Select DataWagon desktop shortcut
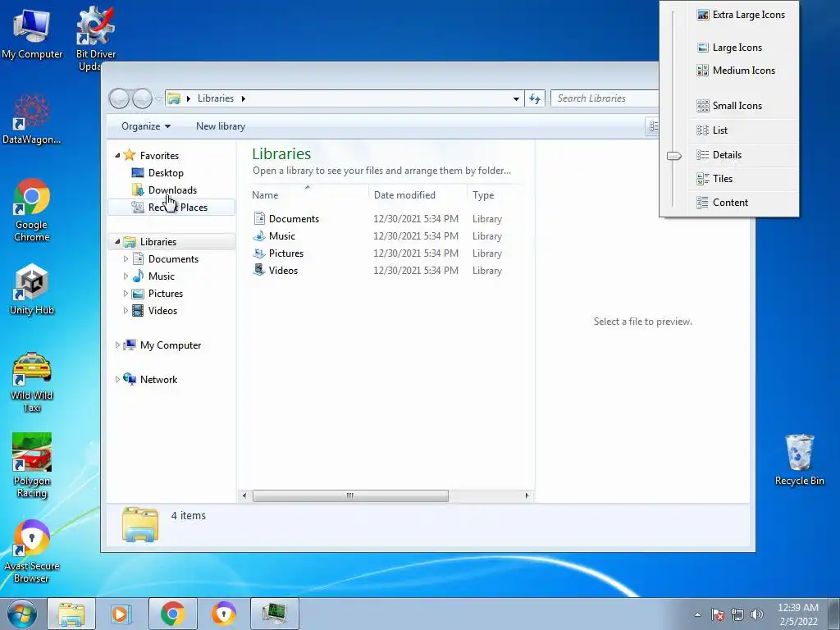The height and width of the screenshot is (630, 840). tap(32, 119)
